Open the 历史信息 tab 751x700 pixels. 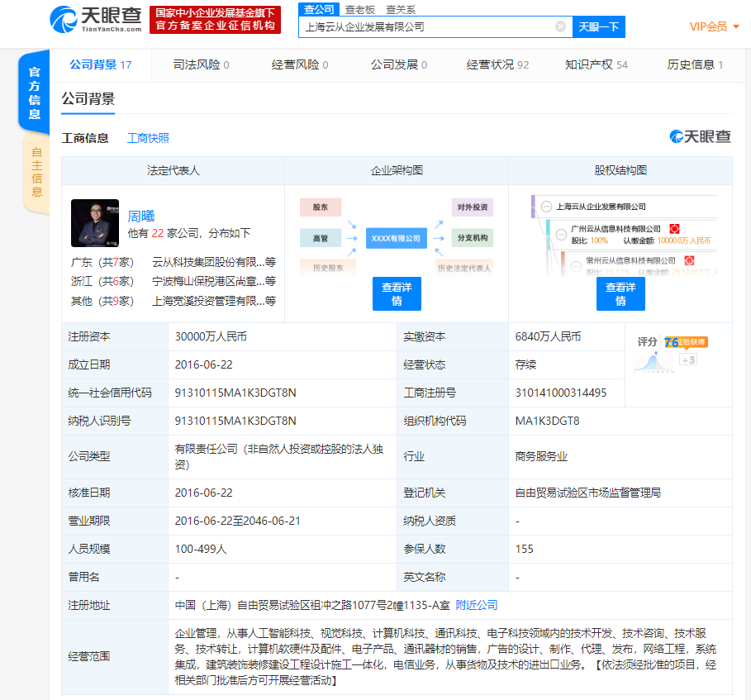(695, 64)
